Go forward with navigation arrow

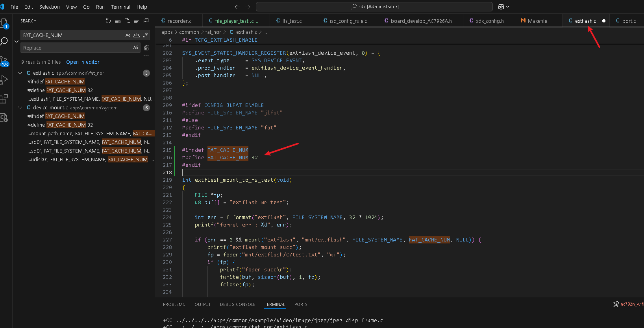pyautogui.click(x=248, y=7)
